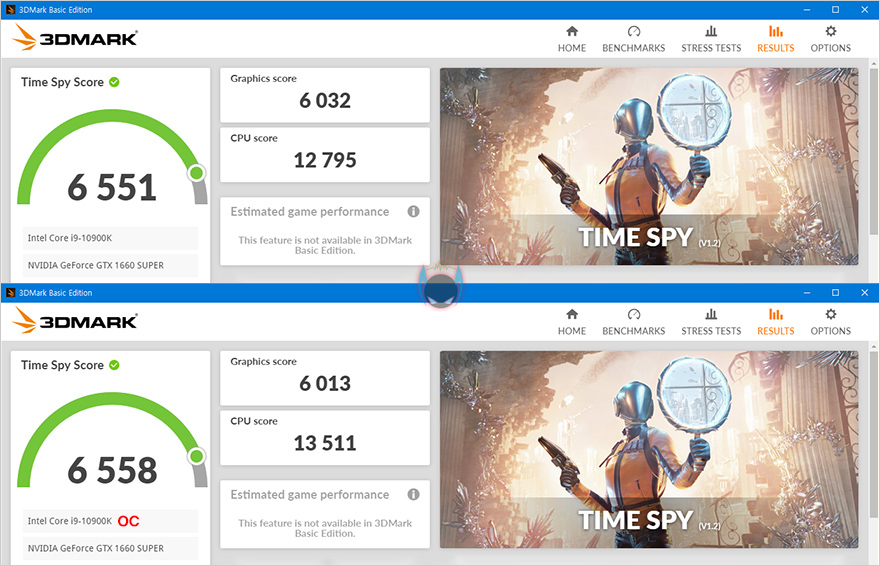Open Home in the top 3DMark window
This screenshot has height=566, width=880.
click(571, 39)
